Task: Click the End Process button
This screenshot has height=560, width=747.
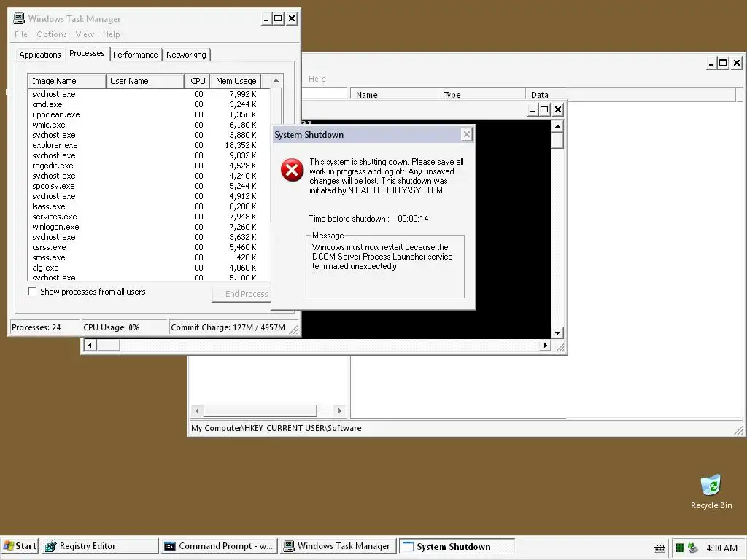Action: 242,294
